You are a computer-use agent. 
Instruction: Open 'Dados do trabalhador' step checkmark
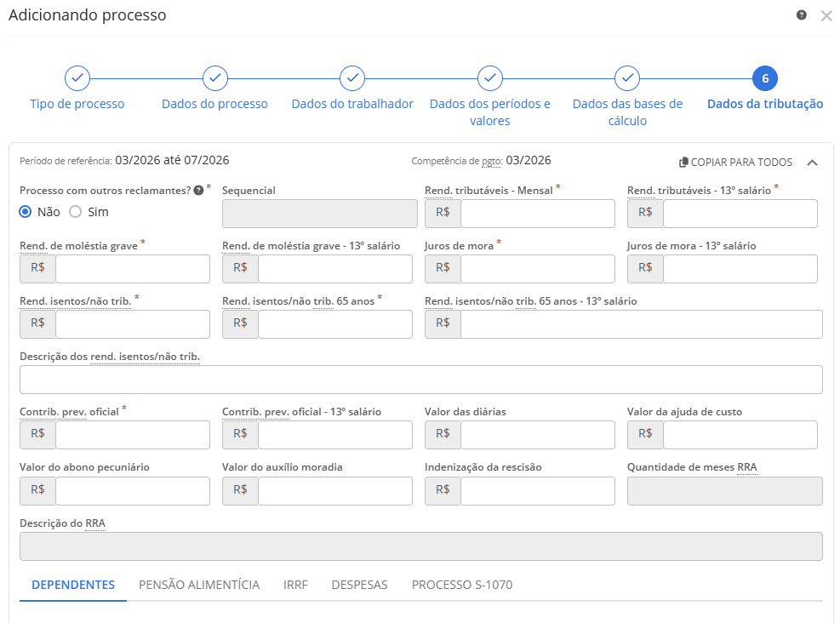pyautogui.click(x=352, y=78)
